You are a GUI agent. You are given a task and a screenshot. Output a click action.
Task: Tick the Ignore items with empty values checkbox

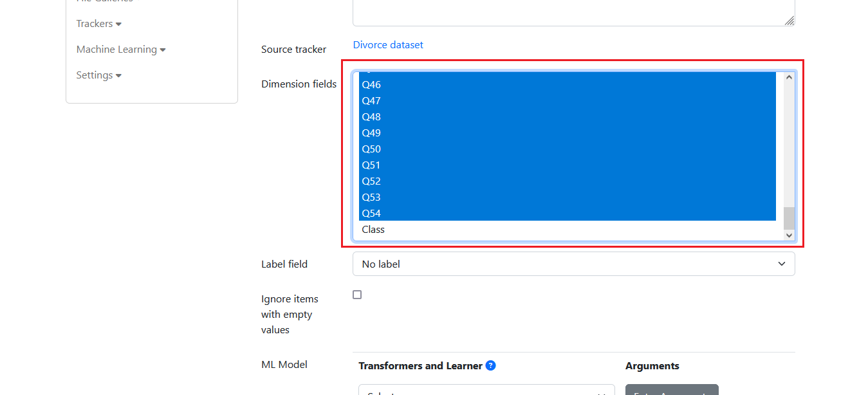357,295
